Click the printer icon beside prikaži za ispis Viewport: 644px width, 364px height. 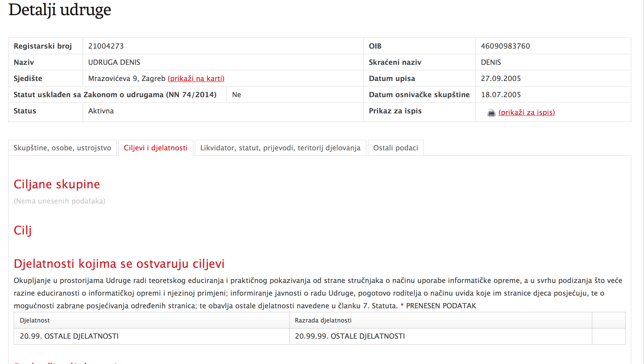pyautogui.click(x=491, y=113)
